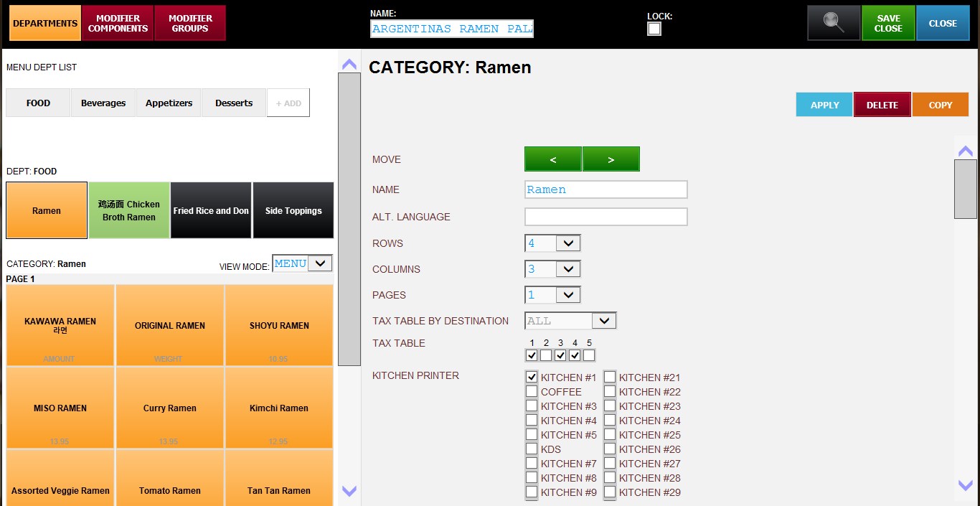Click the ALT. LANGUAGE input field
The image size is (980, 506).
606,217
